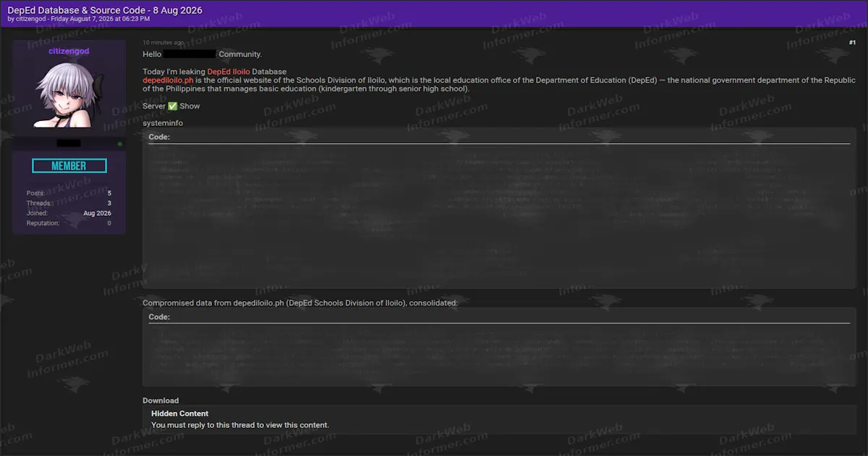Click the 'Hidden Content' heading
The height and width of the screenshot is (456, 868).
[x=179, y=414]
